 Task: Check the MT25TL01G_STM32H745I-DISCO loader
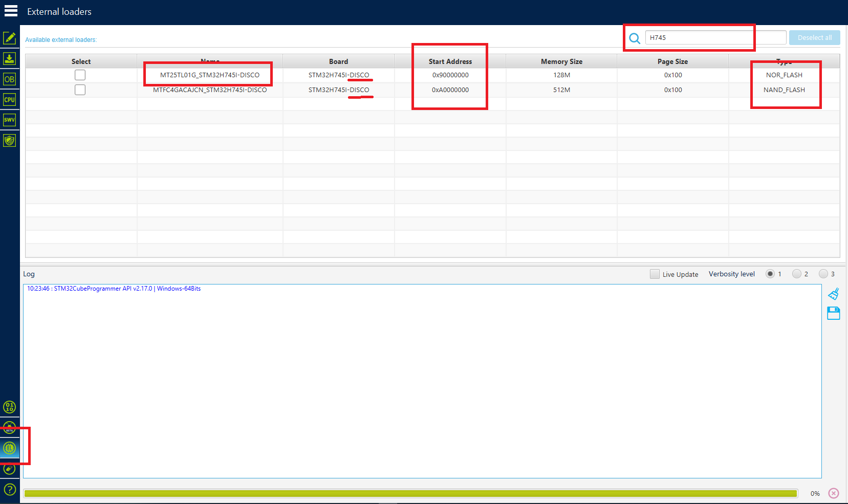[80, 75]
